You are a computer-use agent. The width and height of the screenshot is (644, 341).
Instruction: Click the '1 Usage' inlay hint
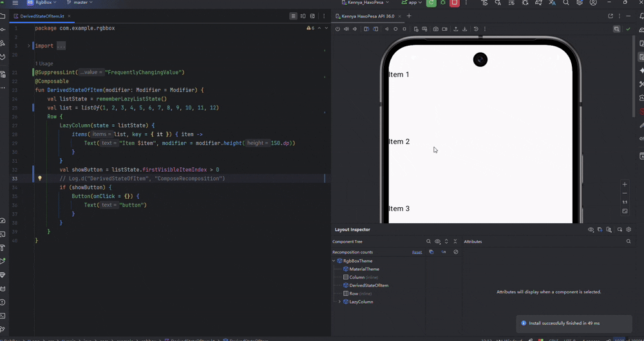tap(44, 64)
